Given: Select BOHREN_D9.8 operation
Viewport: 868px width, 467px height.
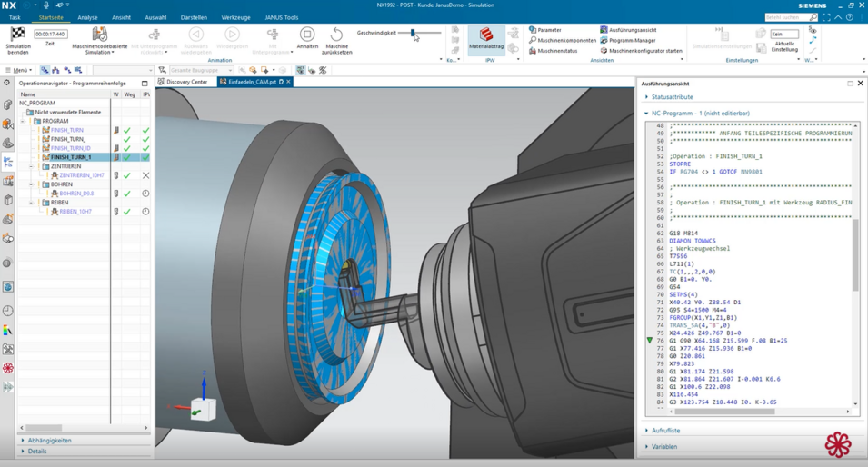Looking at the screenshot, I should [76, 194].
